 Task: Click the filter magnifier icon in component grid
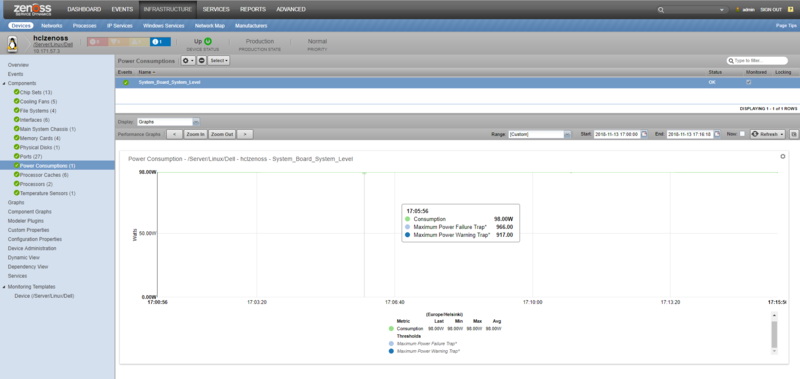[x=731, y=61]
